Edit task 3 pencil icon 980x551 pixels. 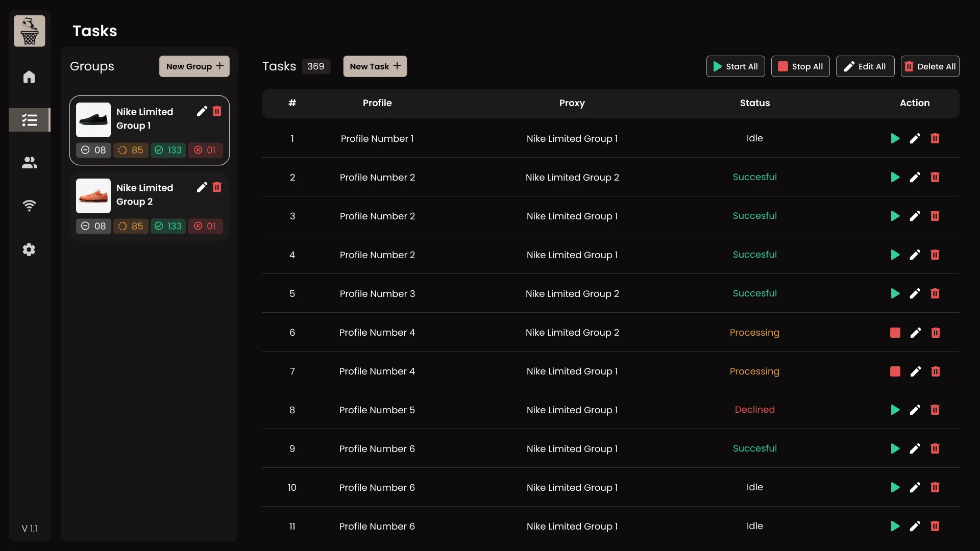point(915,216)
